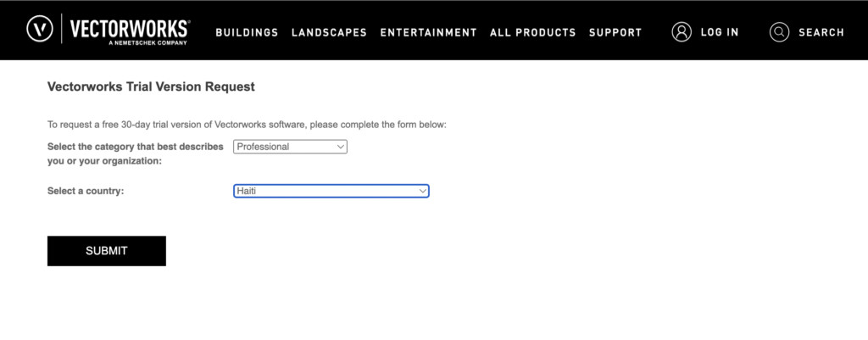
Task: Submit the trial request form
Action: [106, 251]
